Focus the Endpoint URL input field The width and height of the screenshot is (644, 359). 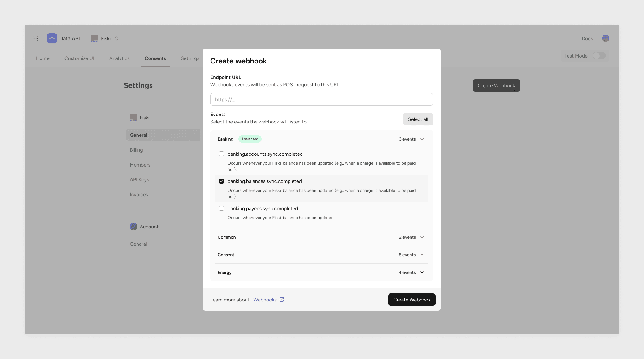point(321,99)
